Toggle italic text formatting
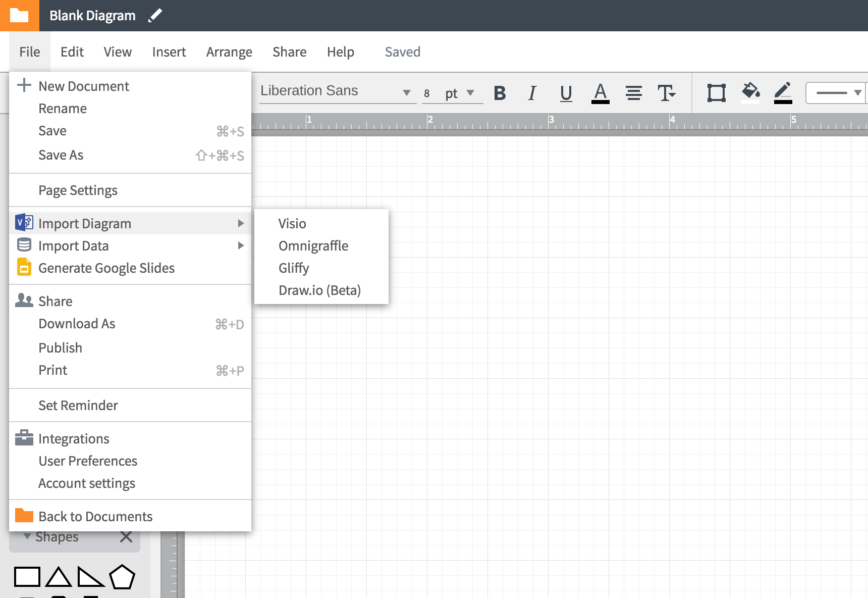This screenshot has width=868, height=598. pos(532,93)
